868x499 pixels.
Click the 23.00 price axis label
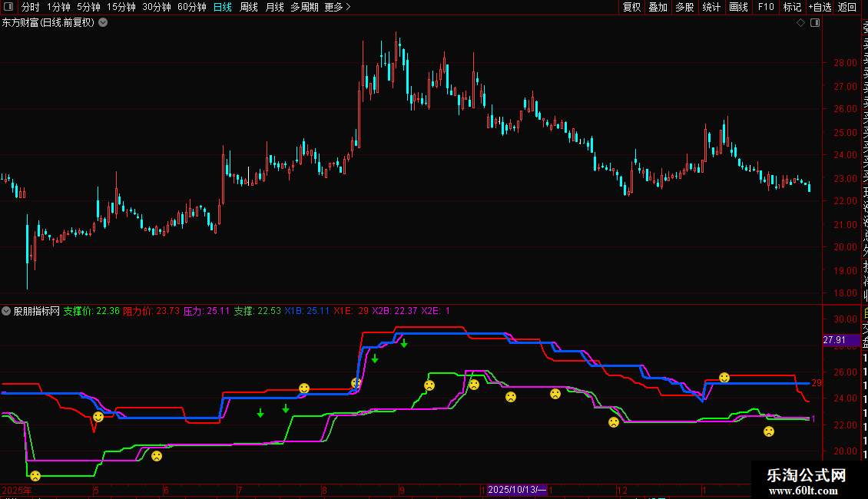pyautogui.click(x=845, y=179)
